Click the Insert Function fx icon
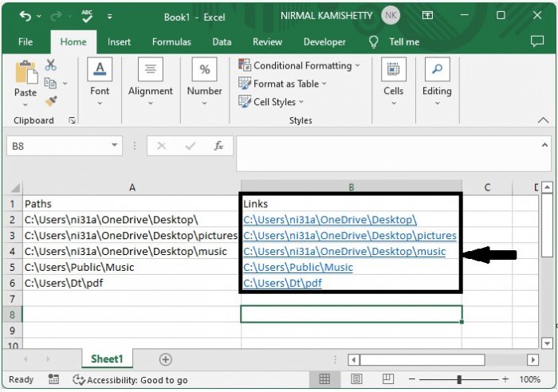The width and height of the screenshot is (558, 392). [x=218, y=146]
